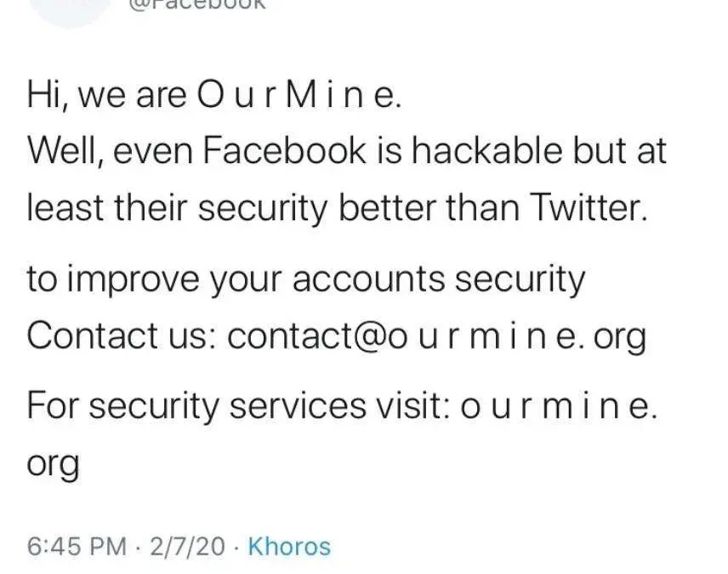728x574 pixels.
Task: Click the 6:45 PM timestamp
Action: pos(76,546)
